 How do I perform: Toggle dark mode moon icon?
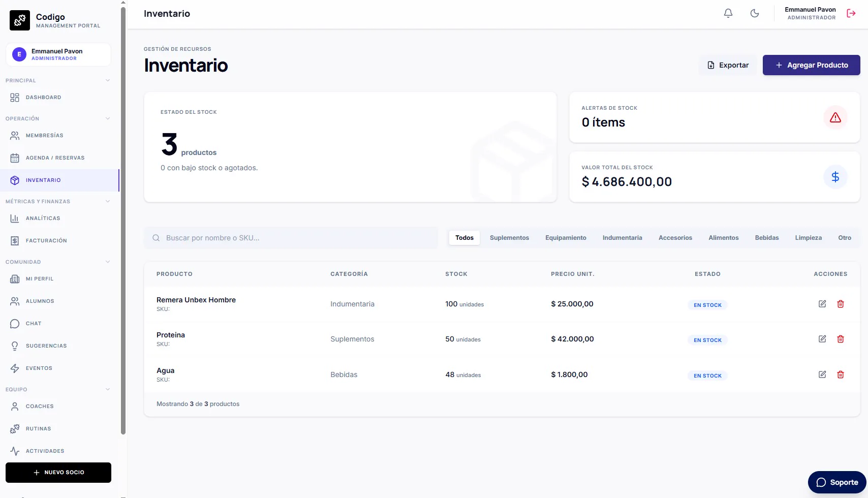coord(755,13)
